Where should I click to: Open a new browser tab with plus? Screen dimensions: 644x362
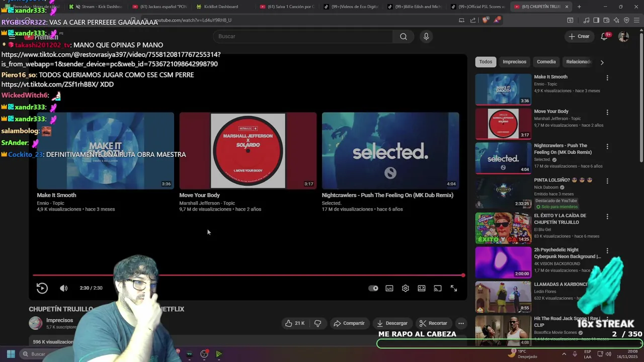point(579,7)
